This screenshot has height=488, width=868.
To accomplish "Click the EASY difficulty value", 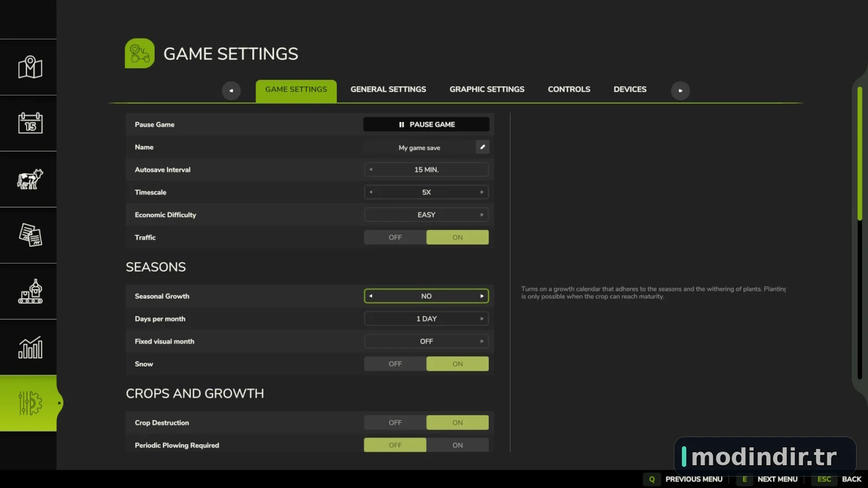I will coord(426,215).
